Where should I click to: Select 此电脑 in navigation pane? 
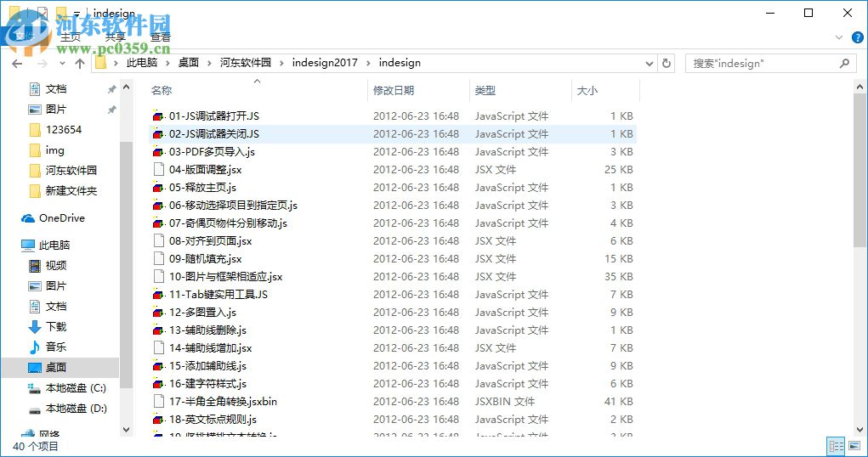click(x=45, y=245)
